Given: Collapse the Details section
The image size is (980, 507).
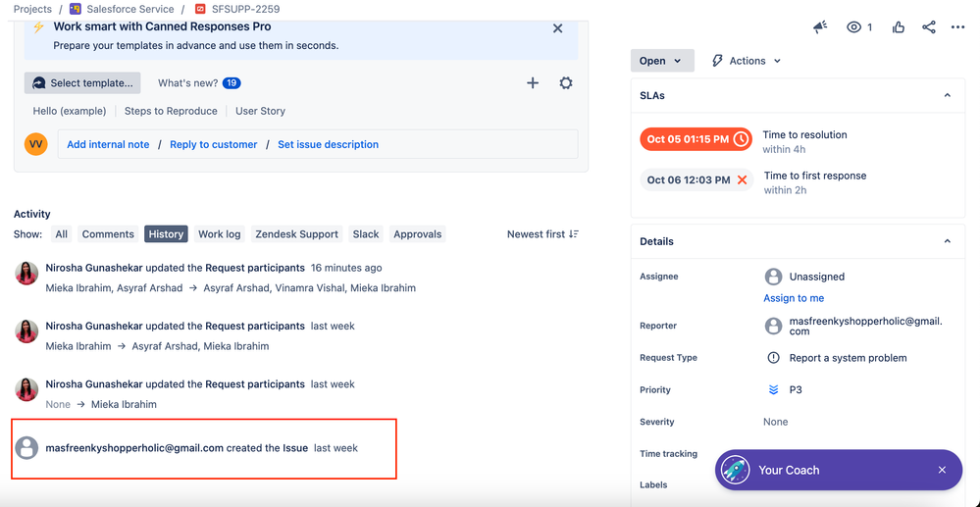Looking at the screenshot, I should (947, 241).
